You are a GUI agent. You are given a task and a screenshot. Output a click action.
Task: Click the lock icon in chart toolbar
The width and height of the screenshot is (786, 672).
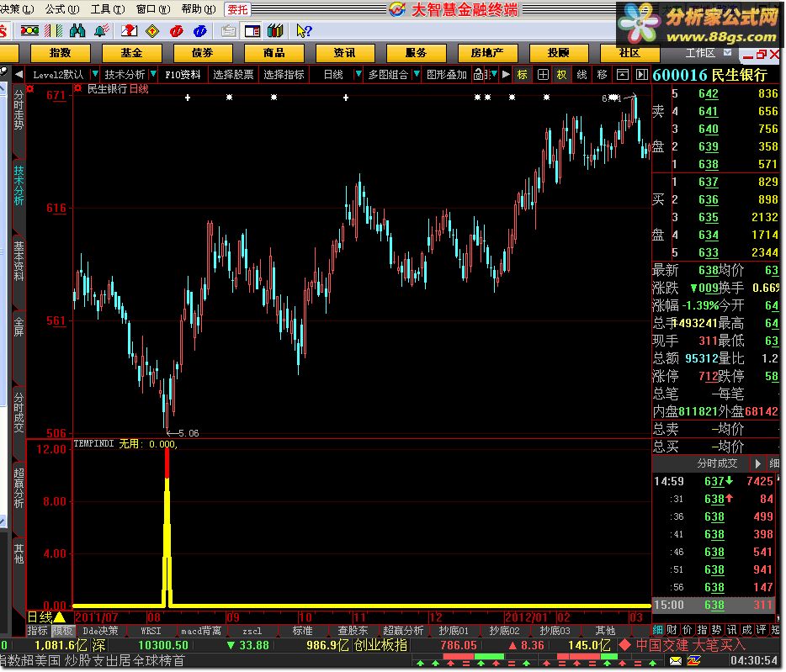(479, 75)
